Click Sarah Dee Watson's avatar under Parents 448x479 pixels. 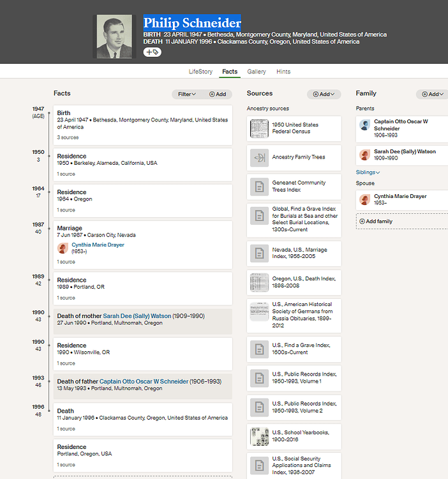(365, 155)
